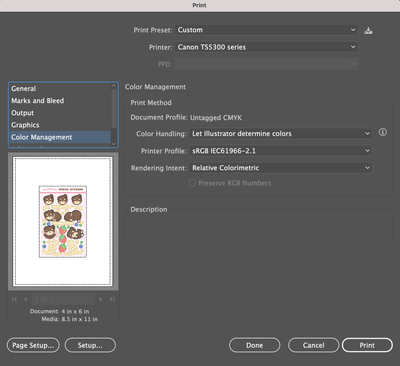Open the Printer dropdown showing Canon TS5300
400x366 pixels.
266,47
